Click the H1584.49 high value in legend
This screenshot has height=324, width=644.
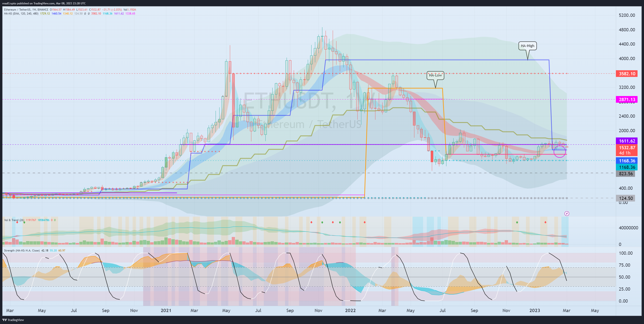tap(69, 10)
